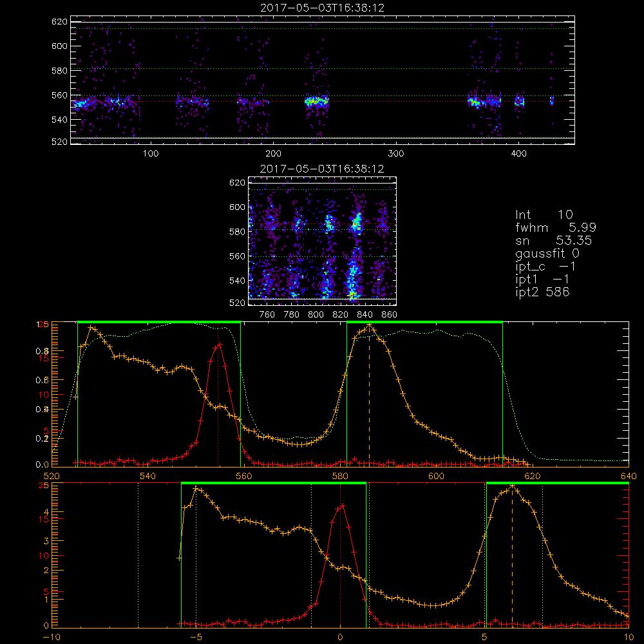Click y-axis label 540 on top spectrogram
The image size is (644, 644).
click(59, 120)
